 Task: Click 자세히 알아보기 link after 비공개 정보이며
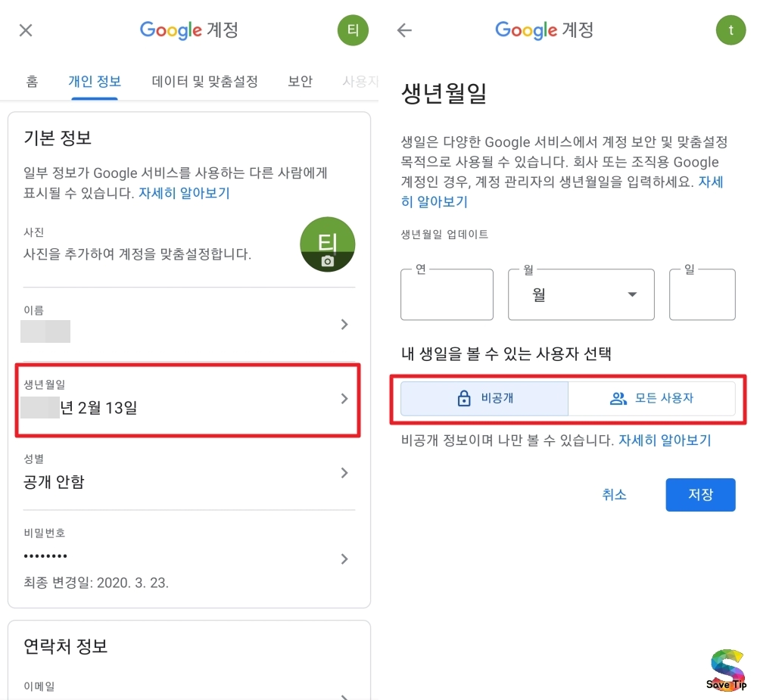[665, 440]
